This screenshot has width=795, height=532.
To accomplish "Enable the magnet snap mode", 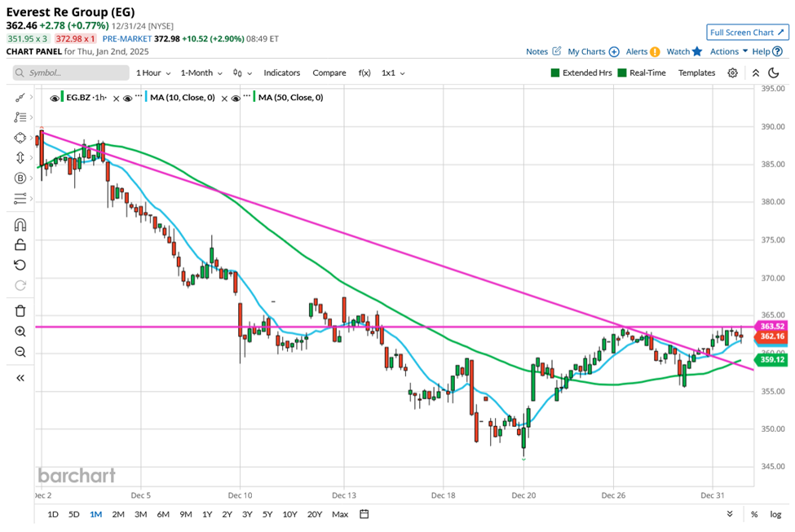I will coord(20,224).
